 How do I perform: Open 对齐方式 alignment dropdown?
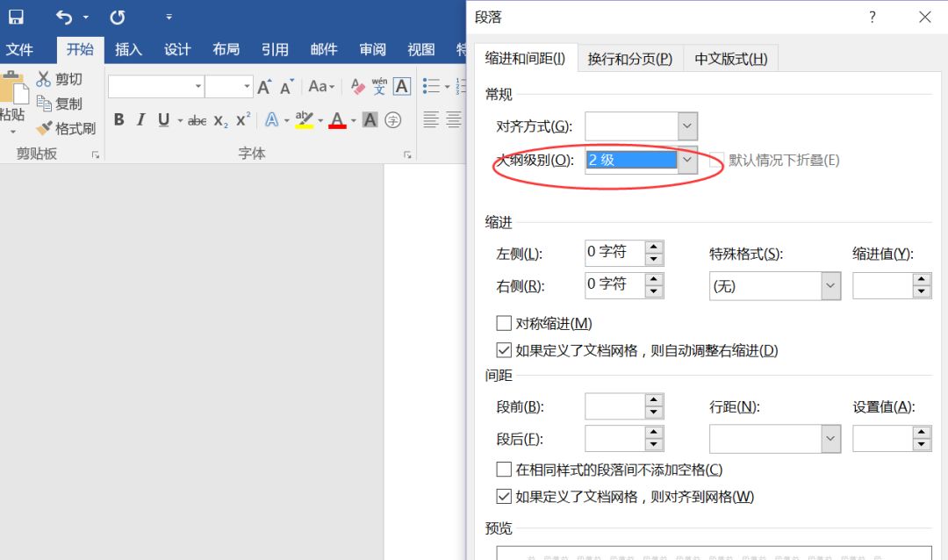click(x=687, y=126)
